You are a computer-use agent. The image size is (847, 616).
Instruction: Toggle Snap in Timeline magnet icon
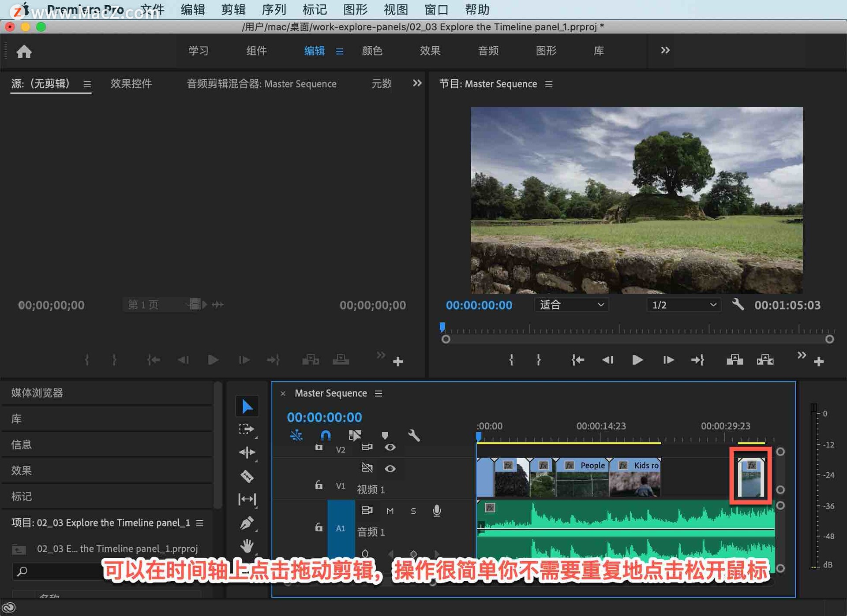(x=326, y=436)
